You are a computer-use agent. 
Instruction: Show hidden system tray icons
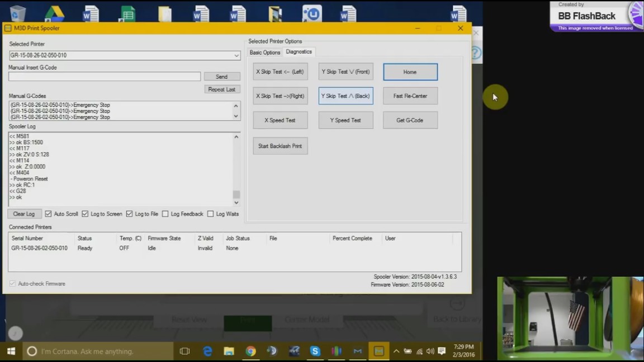(396, 351)
